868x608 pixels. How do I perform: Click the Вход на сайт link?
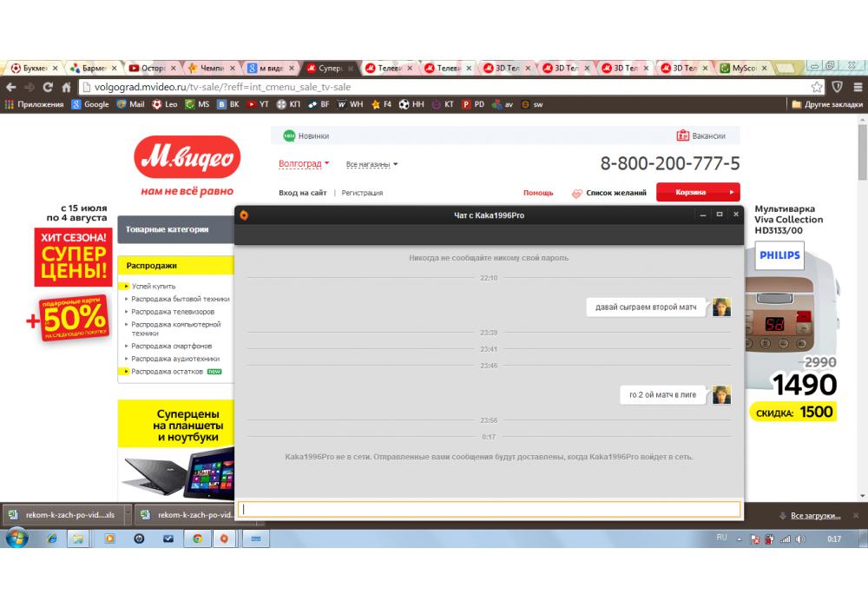(x=302, y=193)
